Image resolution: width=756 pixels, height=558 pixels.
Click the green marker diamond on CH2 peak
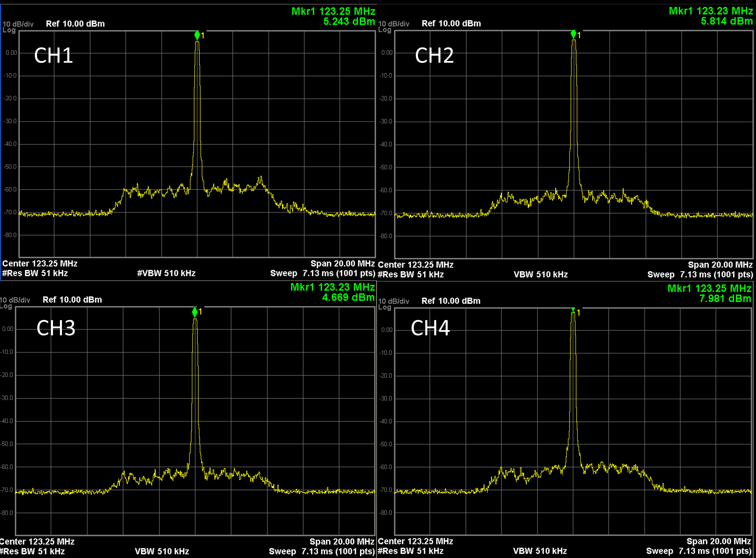[573, 34]
